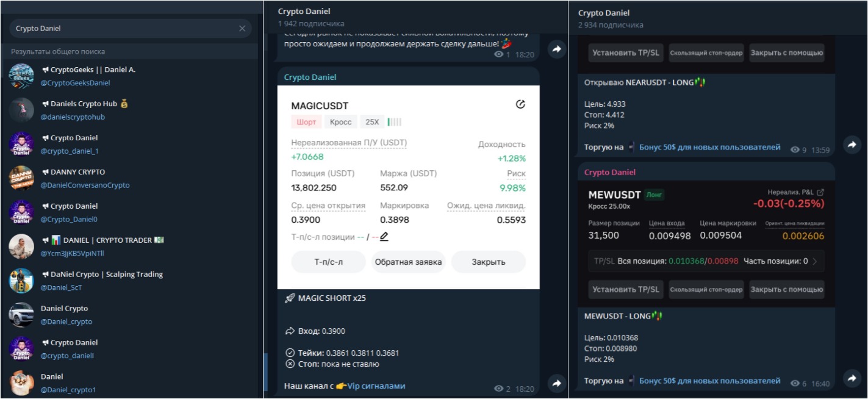Clear the "Crypto Daniel" search query
Screen dimensions: 868x399
point(242,29)
